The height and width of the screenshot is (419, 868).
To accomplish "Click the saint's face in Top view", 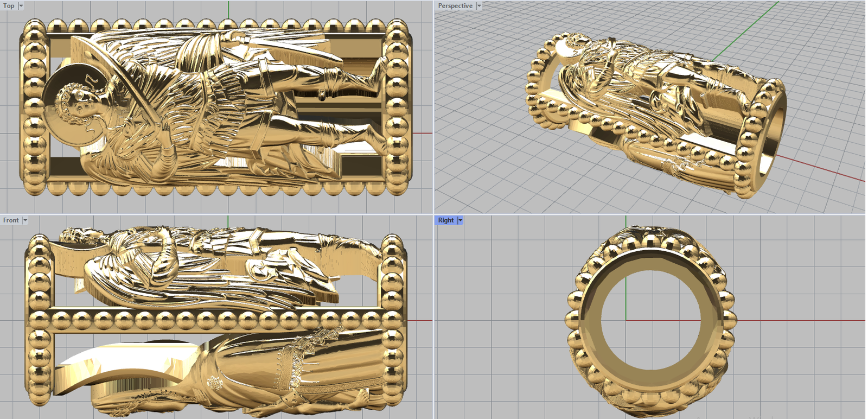I will [76, 103].
